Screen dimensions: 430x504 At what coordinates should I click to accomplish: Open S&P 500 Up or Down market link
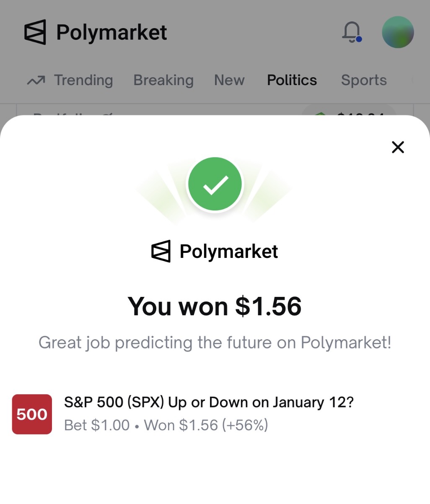point(209,403)
